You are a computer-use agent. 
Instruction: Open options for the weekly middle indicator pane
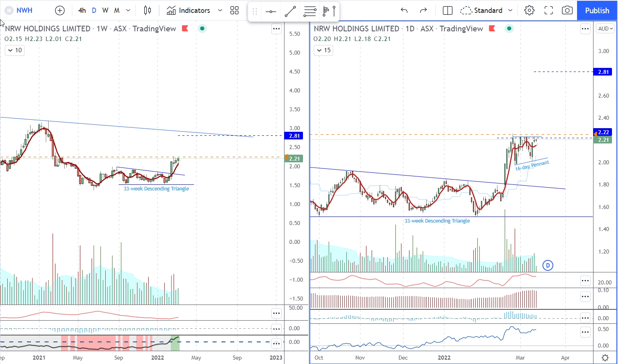[276, 329]
